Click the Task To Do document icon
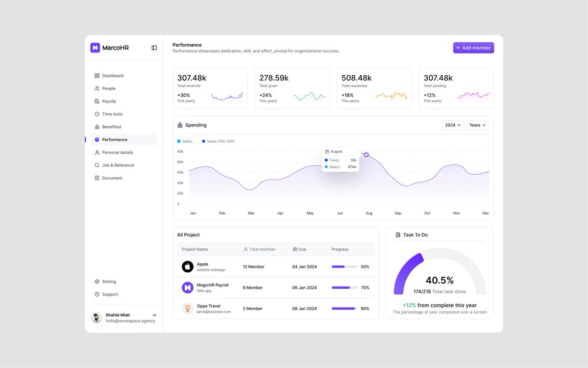588x368 pixels. pyautogui.click(x=398, y=235)
